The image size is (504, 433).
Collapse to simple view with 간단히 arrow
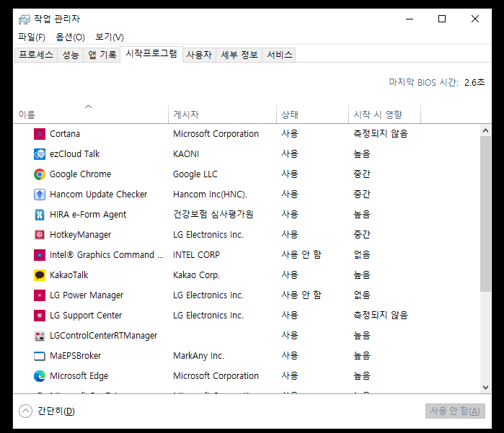(x=25, y=411)
